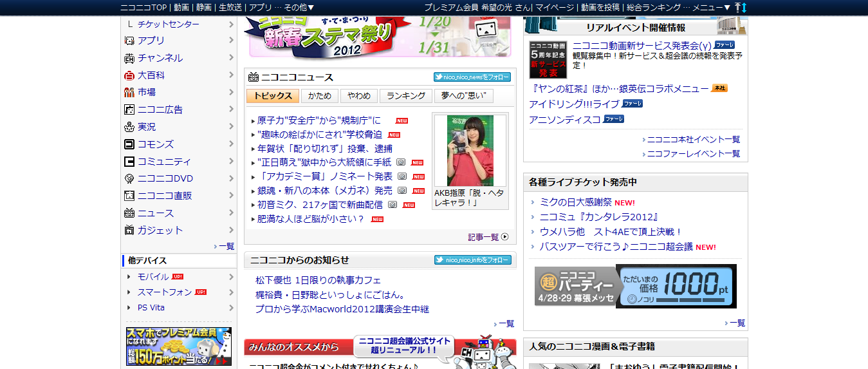Open the その他 dropdown in top bar
The height and width of the screenshot is (369, 868).
click(x=299, y=7)
